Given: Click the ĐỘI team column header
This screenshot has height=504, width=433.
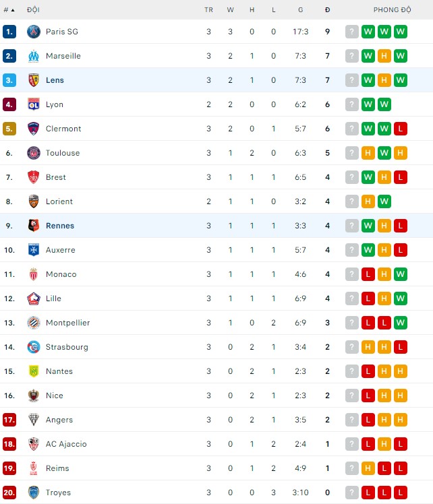Looking at the screenshot, I should 33,10.
